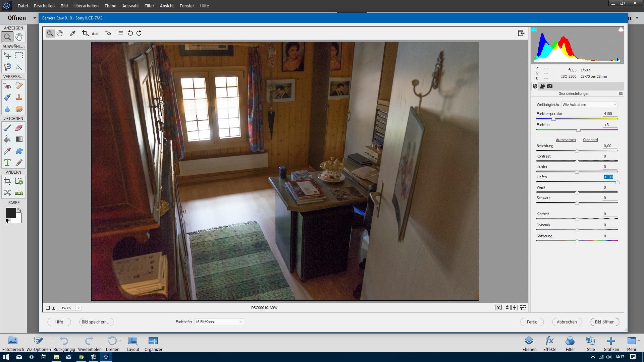The image size is (644, 362).
Task: Toggle before/after preview view (Y icon)
Action: pos(498,307)
